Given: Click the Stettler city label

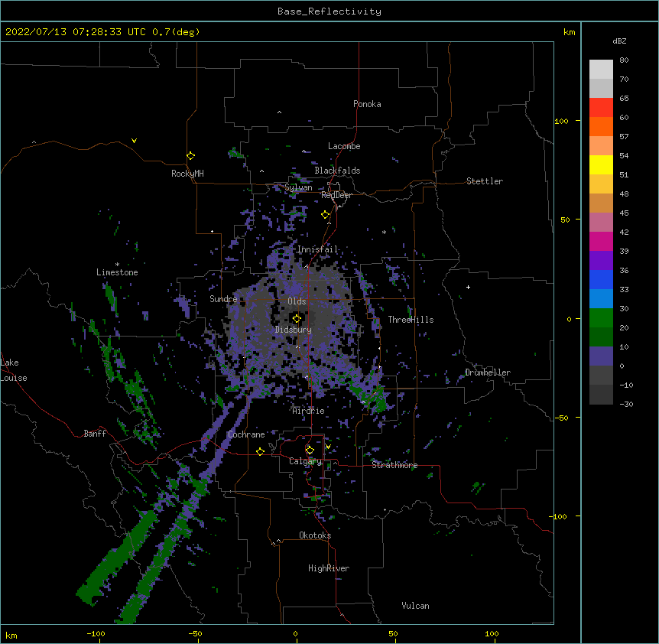Looking at the screenshot, I should click(x=485, y=181).
